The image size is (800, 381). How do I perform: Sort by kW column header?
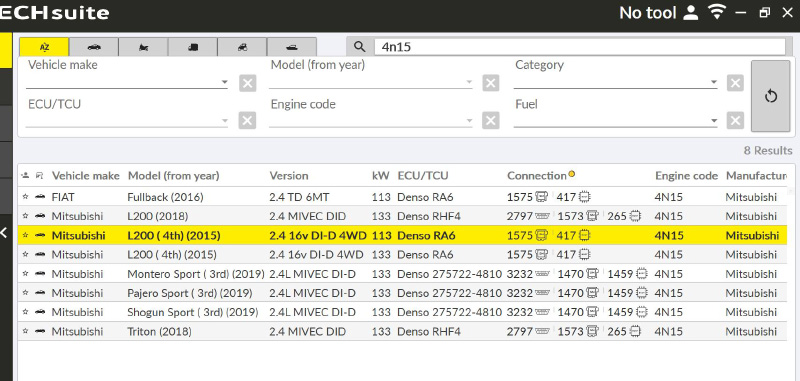381,176
